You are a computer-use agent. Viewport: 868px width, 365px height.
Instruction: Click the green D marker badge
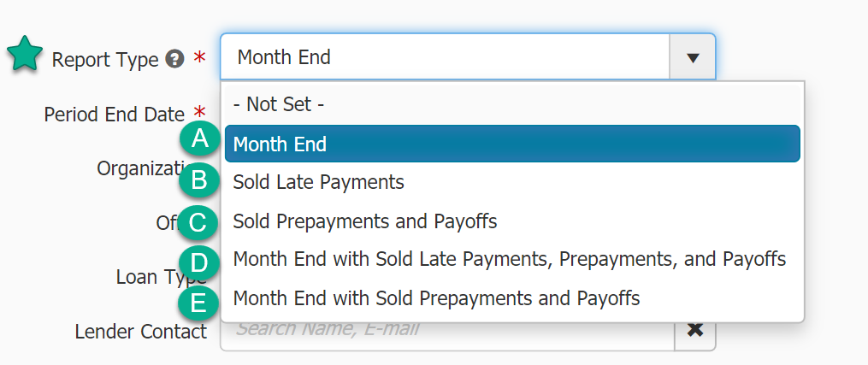pyautogui.click(x=200, y=262)
